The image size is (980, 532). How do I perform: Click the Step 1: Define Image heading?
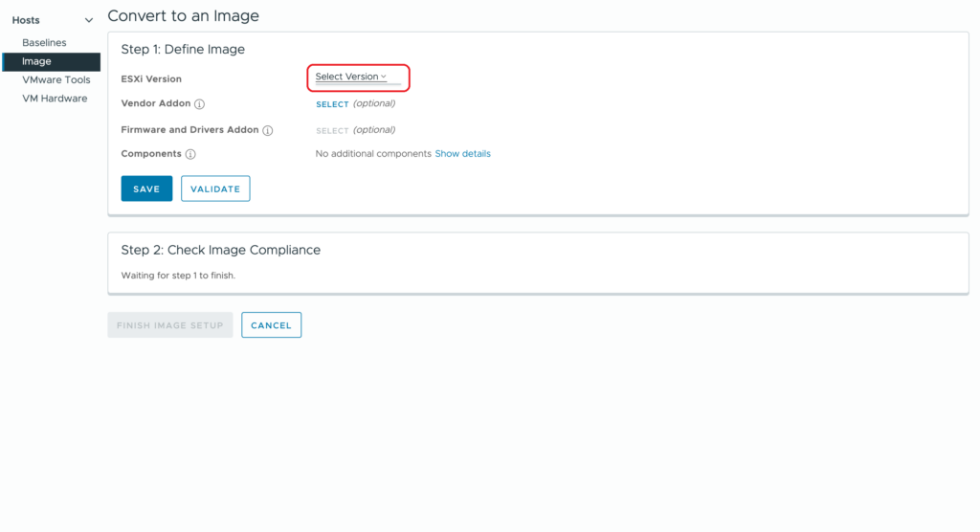coord(183,49)
